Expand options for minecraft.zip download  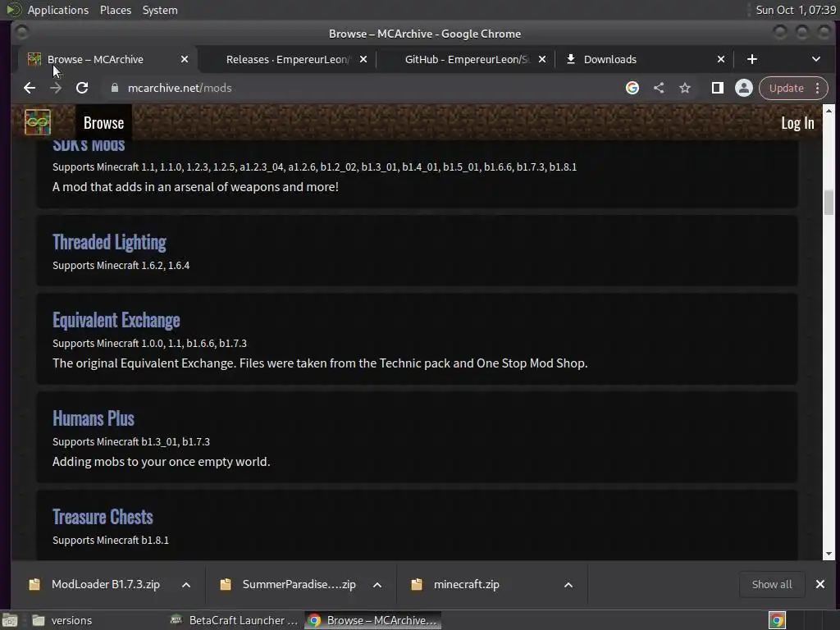point(568,584)
